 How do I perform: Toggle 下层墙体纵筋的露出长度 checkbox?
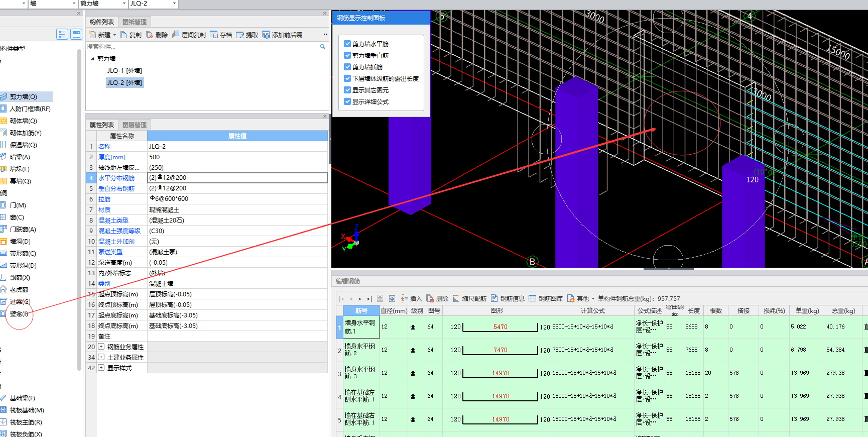(347, 78)
